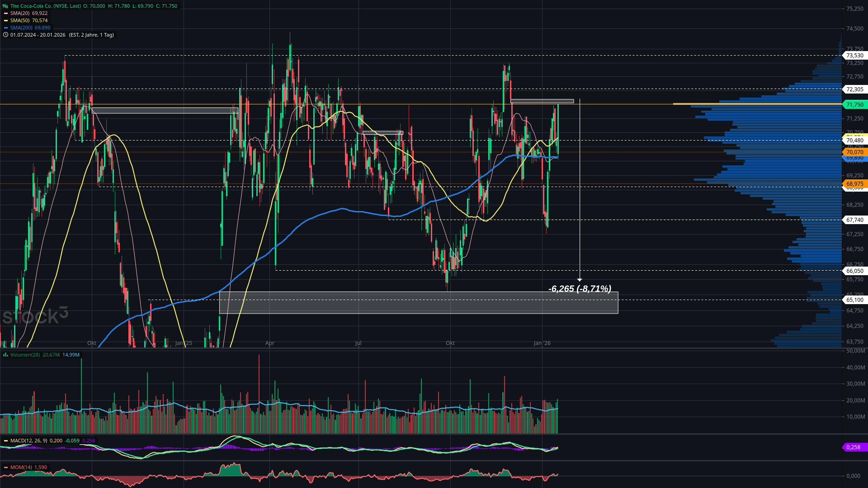Click the Volumen bar-chart icon
Viewport: 868px width, 488px height.
[x=5, y=355]
